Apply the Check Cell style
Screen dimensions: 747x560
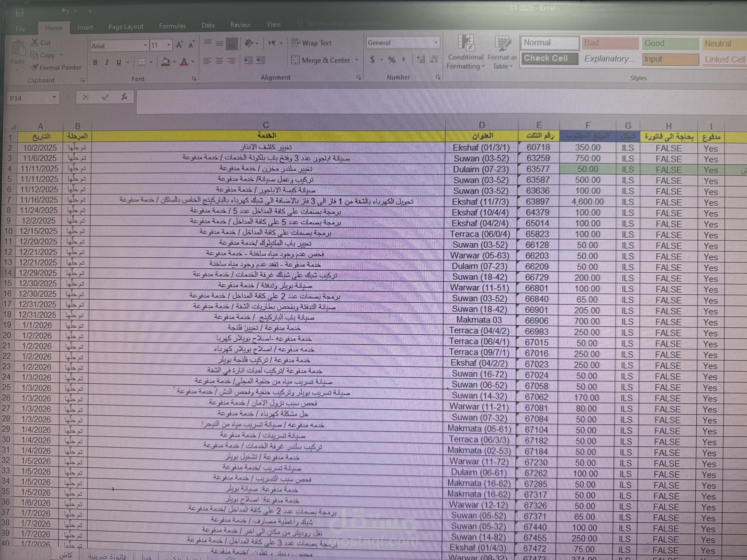(549, 58)
